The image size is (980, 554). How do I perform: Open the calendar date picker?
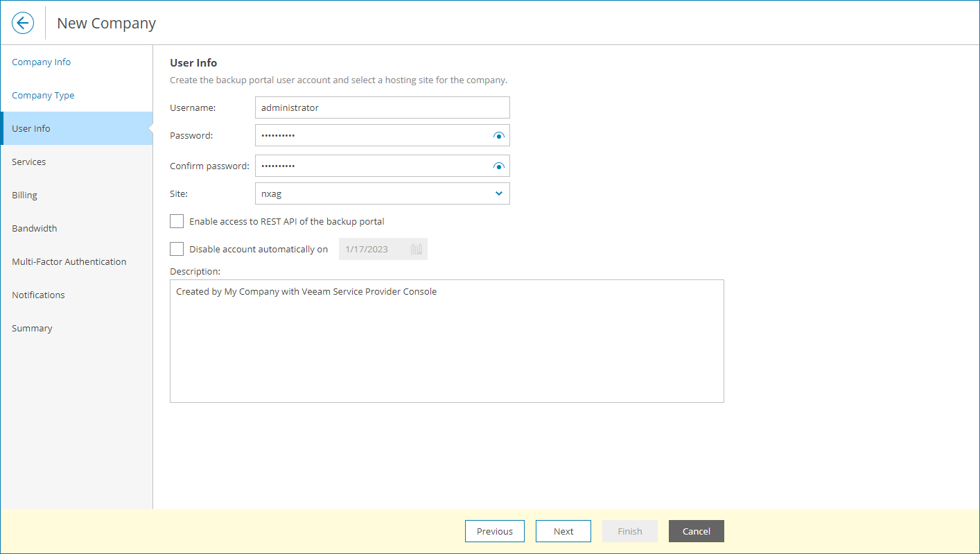pyautogui.click(x=417, y=249)
